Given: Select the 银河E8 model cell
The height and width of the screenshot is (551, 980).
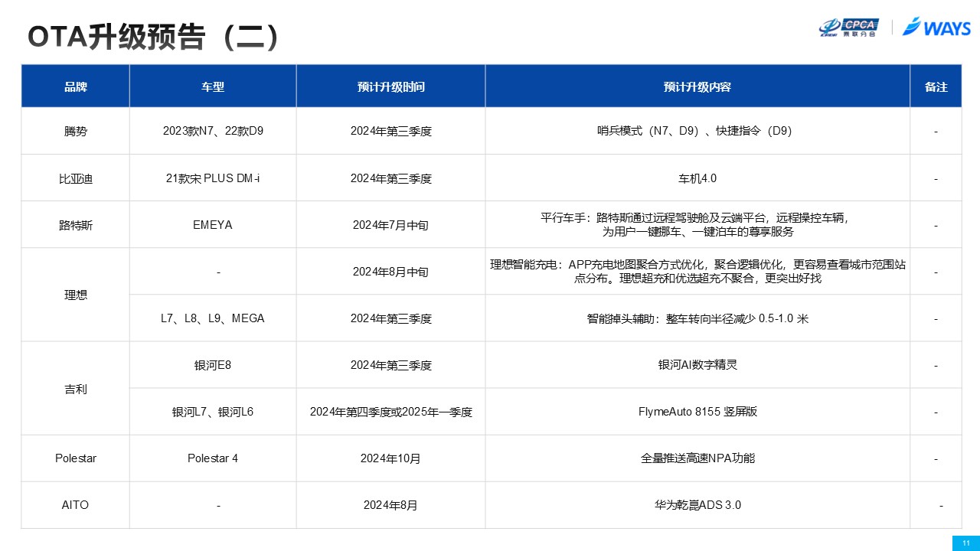Looking at the screenshot, I should click(213, 365).
